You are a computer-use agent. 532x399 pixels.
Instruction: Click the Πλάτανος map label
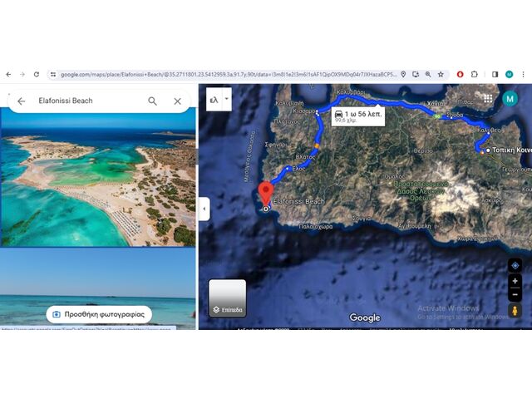tap(287, 121)
